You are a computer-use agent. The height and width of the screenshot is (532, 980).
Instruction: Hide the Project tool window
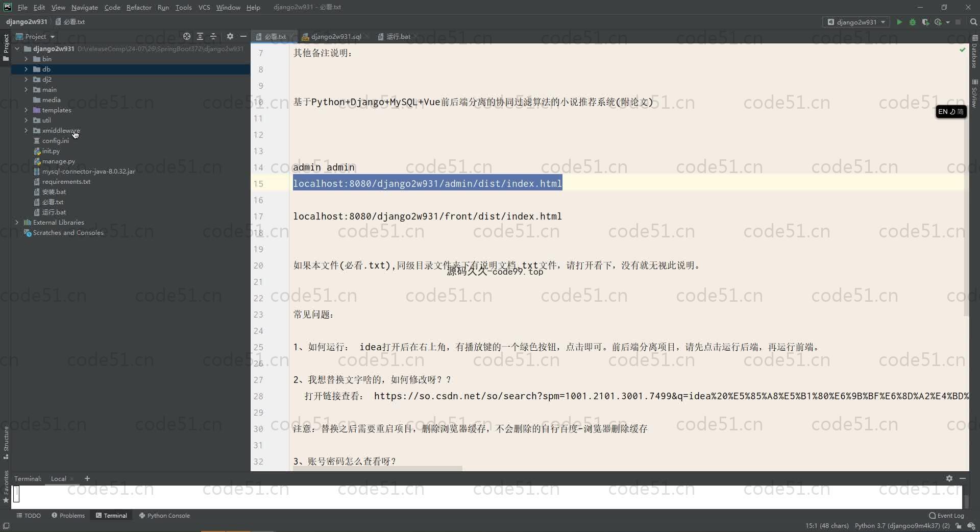point(243,36)
